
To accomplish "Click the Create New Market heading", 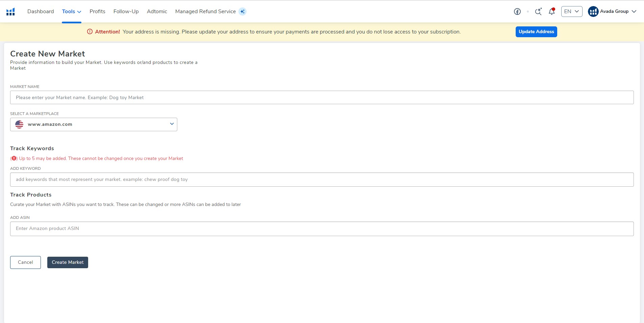I will (48, 54).
